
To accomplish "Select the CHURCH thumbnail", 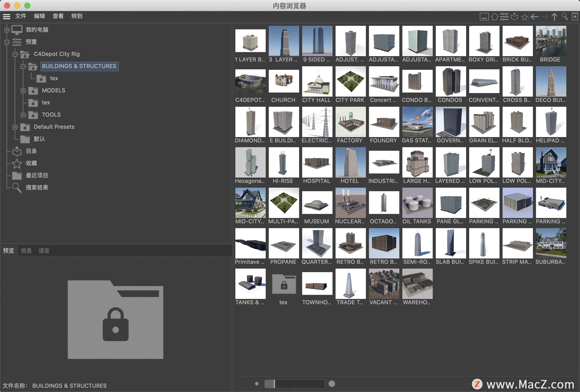I will pyautogui.click(x=283, y=82).
